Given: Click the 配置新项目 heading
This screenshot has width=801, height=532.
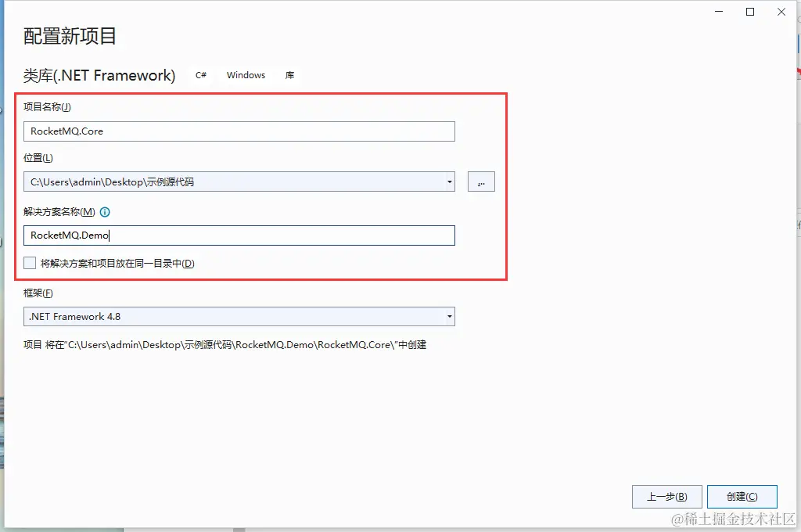Looking at the screenshot, I should (70, 36).
